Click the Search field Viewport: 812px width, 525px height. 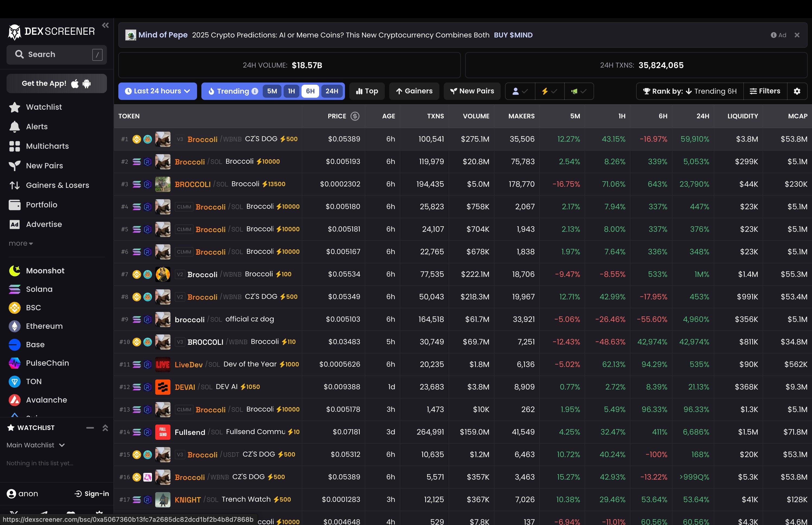[56, 55]
